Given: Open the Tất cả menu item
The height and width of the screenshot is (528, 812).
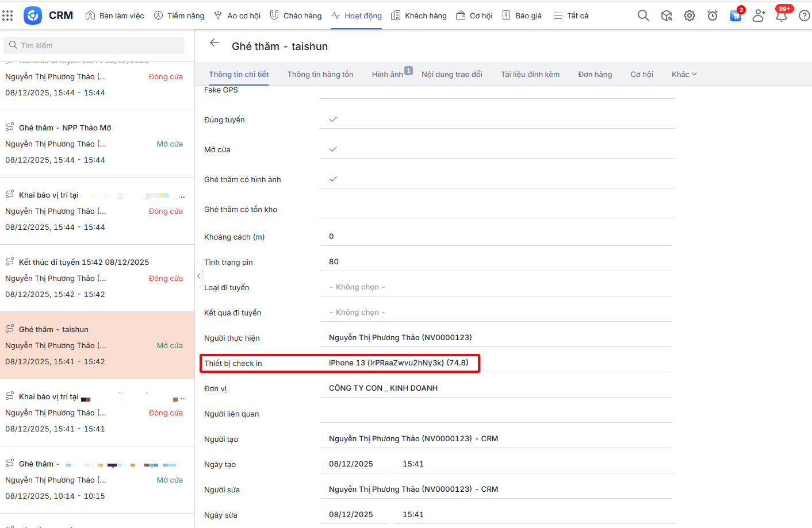Looking at the screenshot, I should tap(570, 16).
